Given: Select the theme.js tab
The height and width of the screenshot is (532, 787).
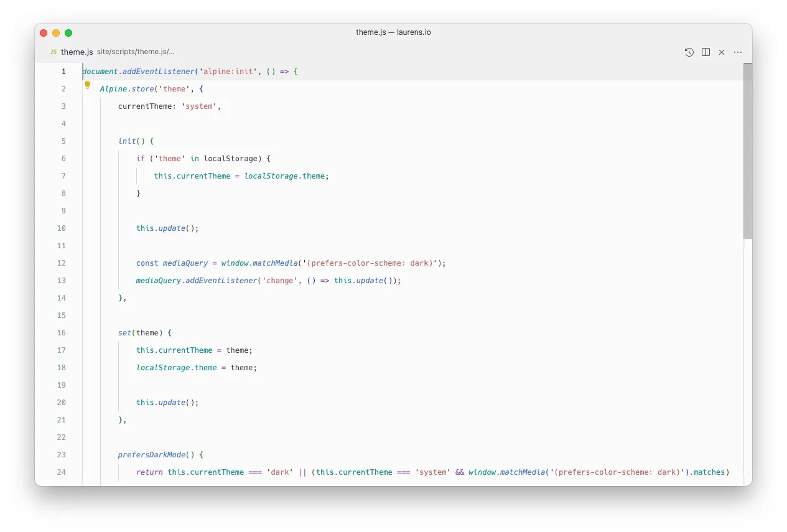Looking at the screenshot, I should coord(77,52).
